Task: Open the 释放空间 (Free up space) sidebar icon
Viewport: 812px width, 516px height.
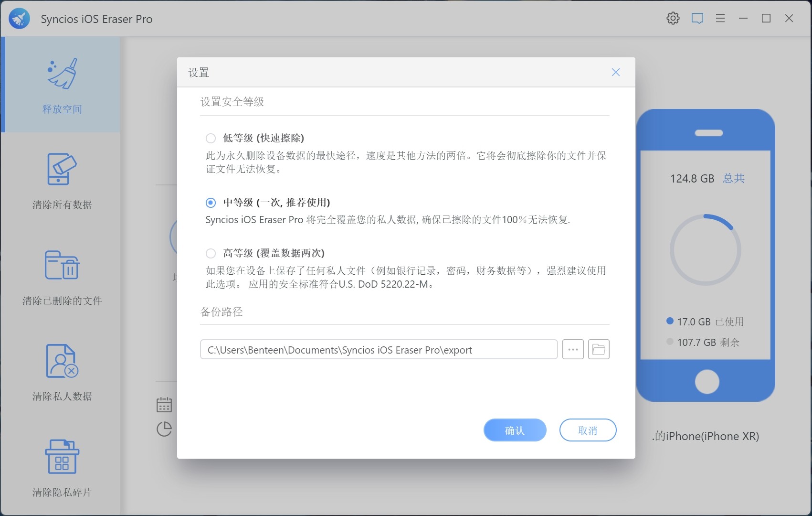Action: coord(62,74)
